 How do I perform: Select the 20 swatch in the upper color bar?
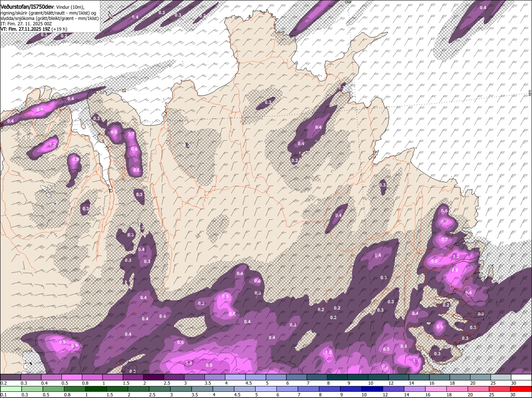point(480,377)
